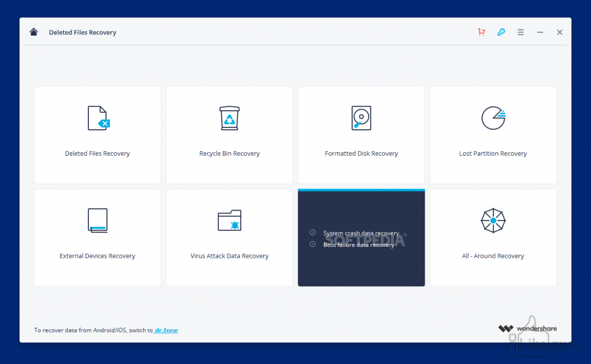Choose the Formatted Disk Recovery disk icon
The height and width of the screenshot is (364, 591).
pos(361,118)
